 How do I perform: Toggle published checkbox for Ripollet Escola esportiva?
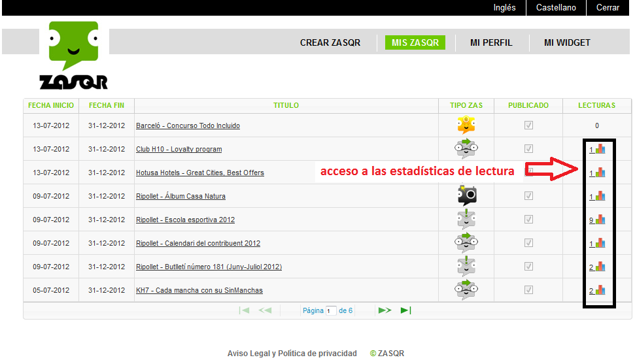click(x=528, y=220)
